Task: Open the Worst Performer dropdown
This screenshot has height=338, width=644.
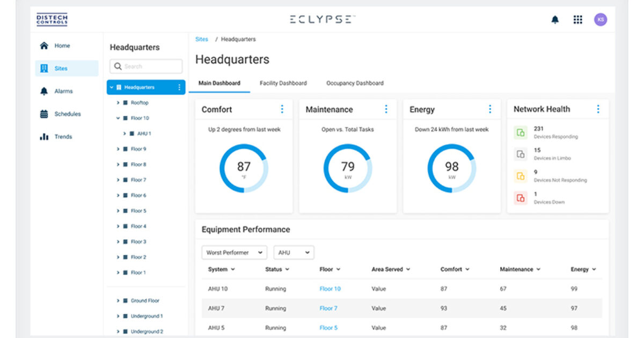Action: coord(234,252)
